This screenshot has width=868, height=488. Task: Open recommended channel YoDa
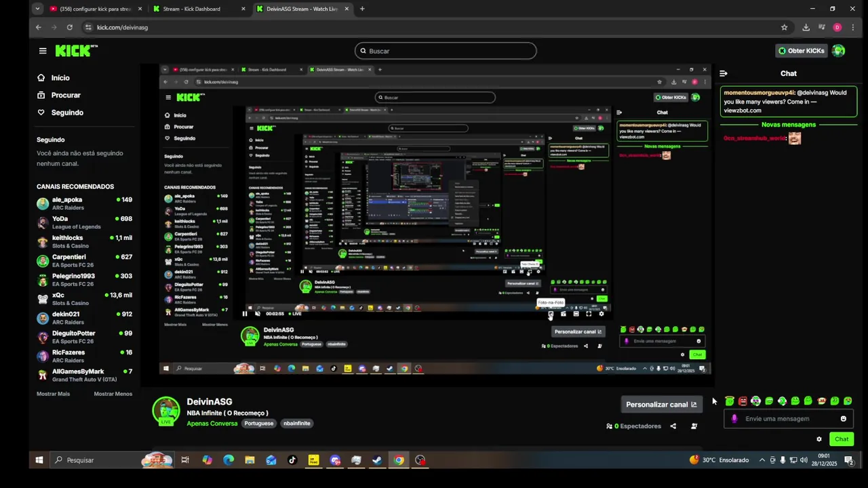point(85,222)
